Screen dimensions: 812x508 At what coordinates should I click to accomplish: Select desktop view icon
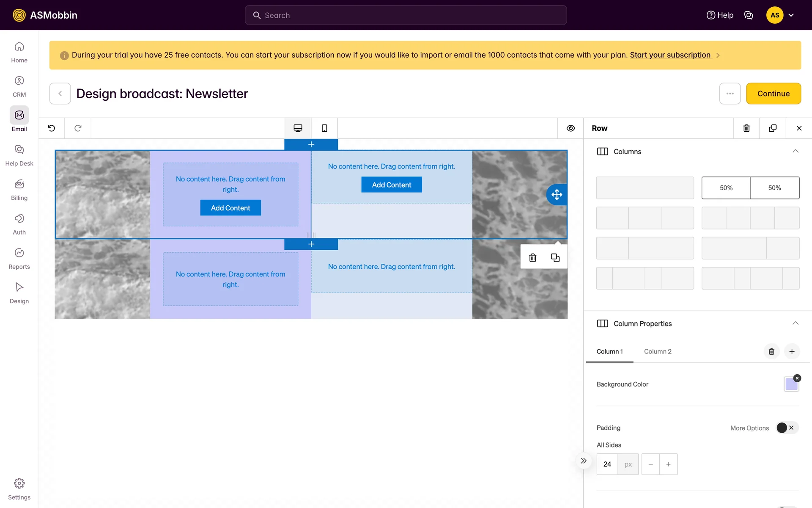point(298,128)
